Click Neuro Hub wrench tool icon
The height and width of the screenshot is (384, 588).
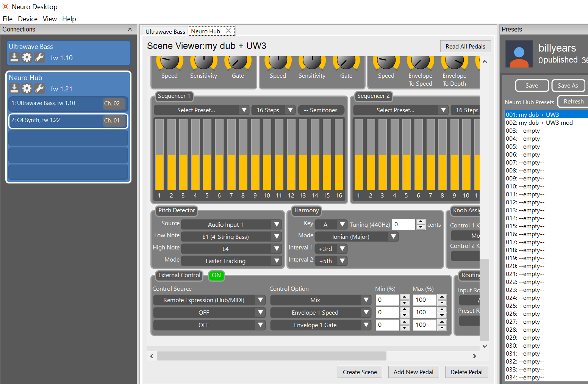[x=39, y=88]
